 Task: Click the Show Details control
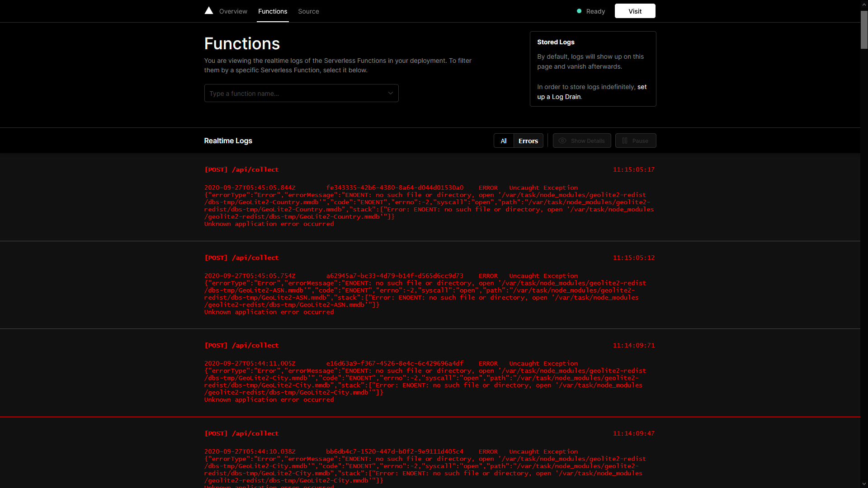[x=582, y=141]
